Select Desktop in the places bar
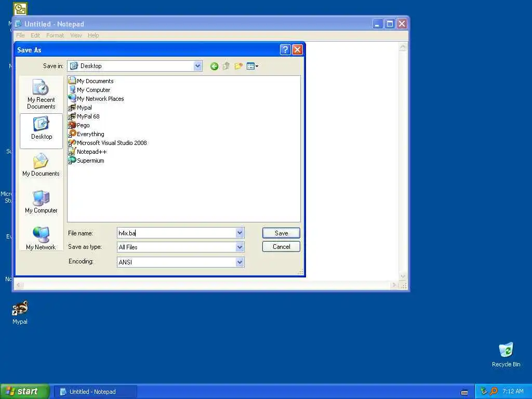The image size is (532, 399). (42, 131)
